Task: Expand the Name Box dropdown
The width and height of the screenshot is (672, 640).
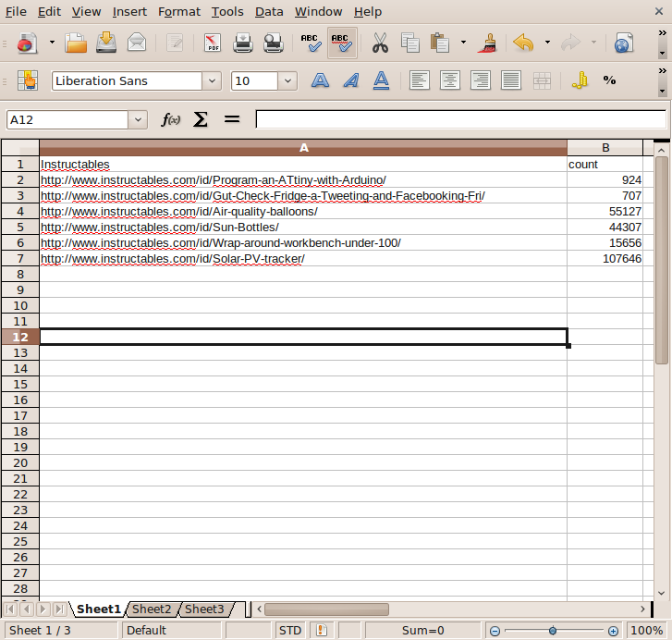Action: click(138, 119)
